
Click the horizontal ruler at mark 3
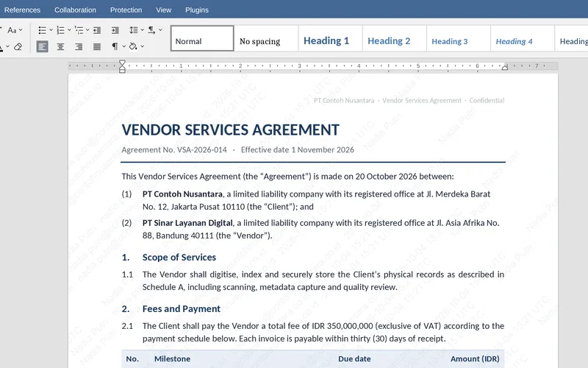[x=300, y=66]
